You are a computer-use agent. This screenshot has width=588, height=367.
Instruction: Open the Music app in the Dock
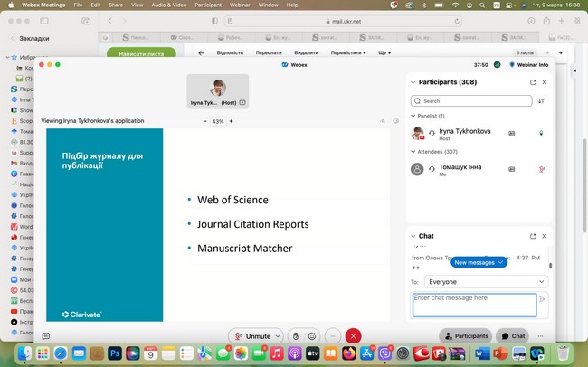click(x=277, y=353)
